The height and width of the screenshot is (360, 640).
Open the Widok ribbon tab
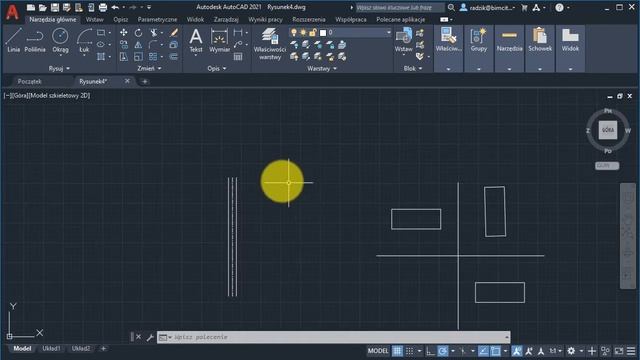point(195,19)
